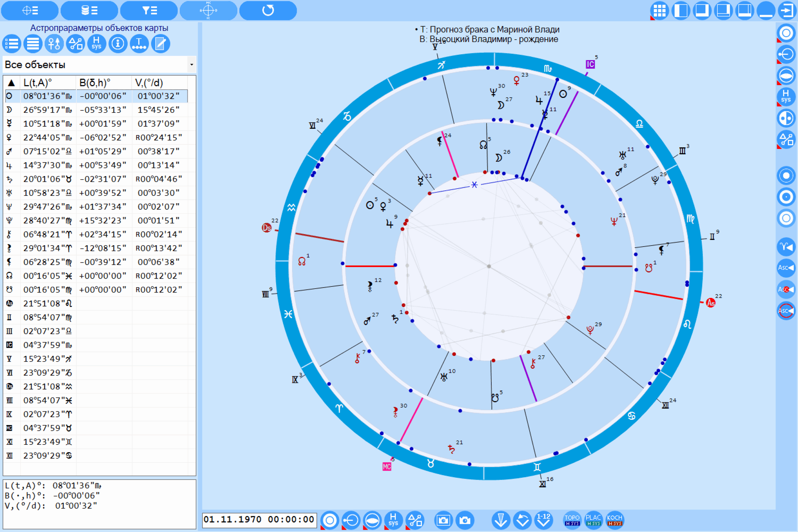Click the edit pencil icon in left panel

point(160,44)
